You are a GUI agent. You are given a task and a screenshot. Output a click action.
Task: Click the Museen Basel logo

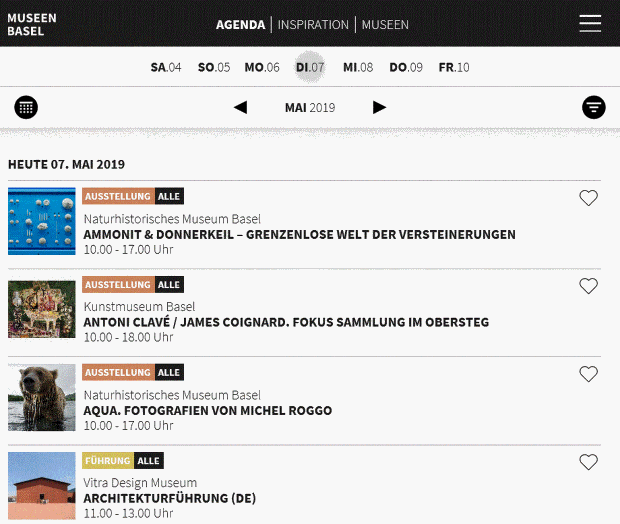(x=32, y=24)
